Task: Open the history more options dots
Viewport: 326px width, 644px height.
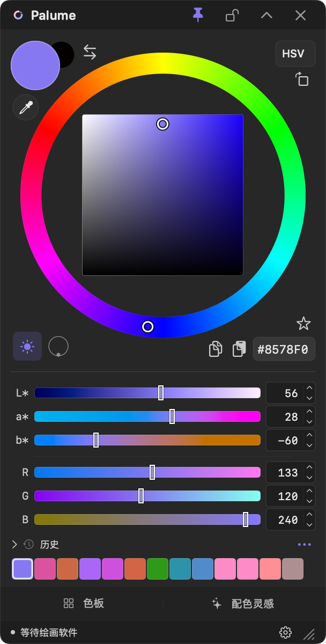Action: 305,544
